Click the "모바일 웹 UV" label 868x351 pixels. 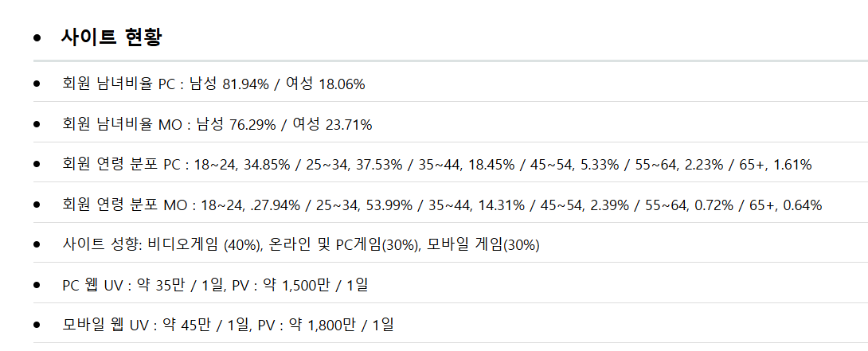pyautogui.click(x=104, y=325)
